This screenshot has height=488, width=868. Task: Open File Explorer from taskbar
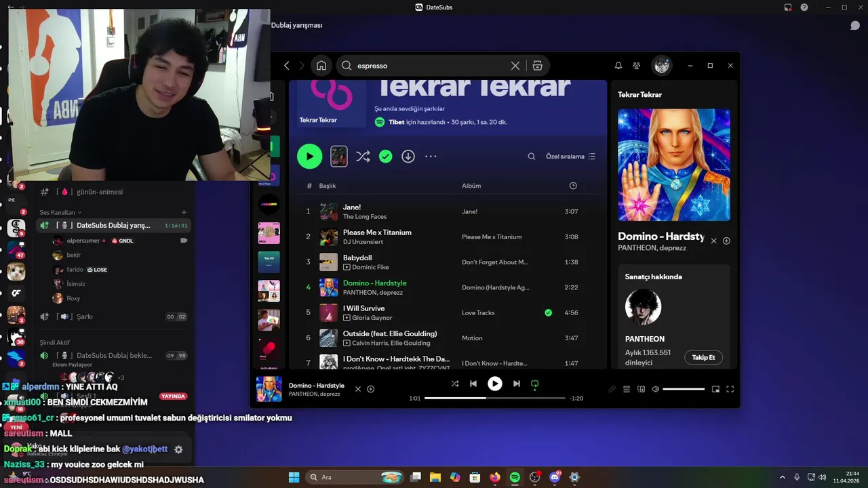pos(435,477)
